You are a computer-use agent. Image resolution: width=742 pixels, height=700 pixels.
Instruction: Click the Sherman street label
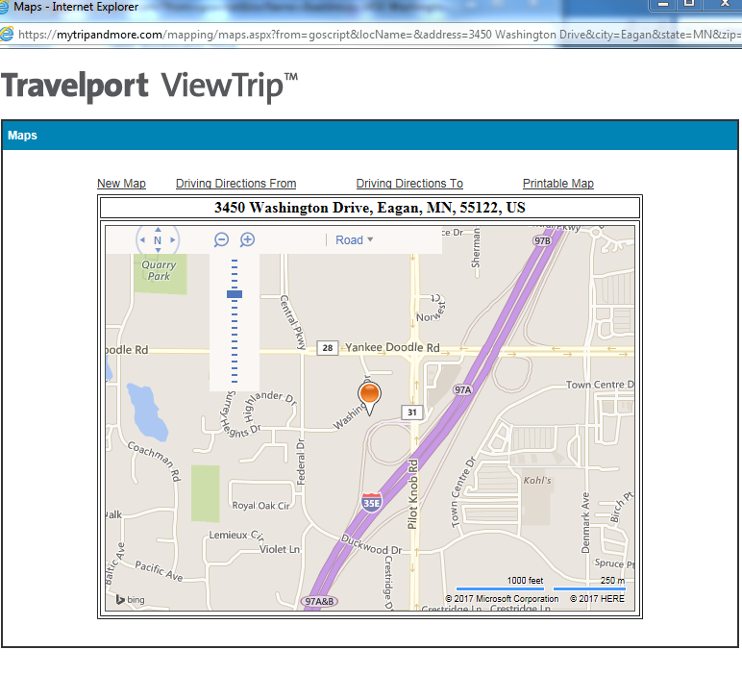click(476, 248)
